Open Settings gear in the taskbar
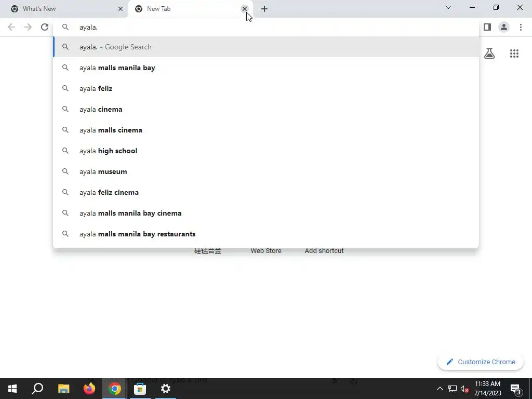The width and height of the screenshot is (532, 399). (x=166, y=389)
